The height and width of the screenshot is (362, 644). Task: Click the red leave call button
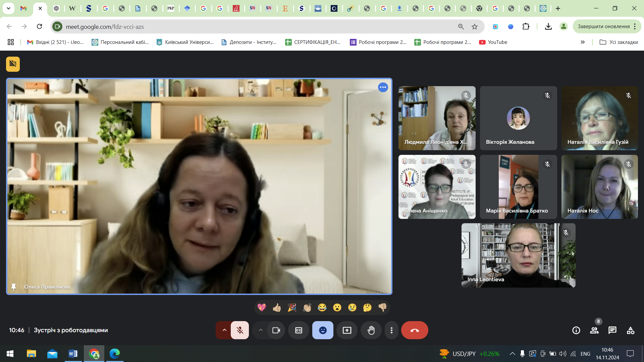coord(415,330)
